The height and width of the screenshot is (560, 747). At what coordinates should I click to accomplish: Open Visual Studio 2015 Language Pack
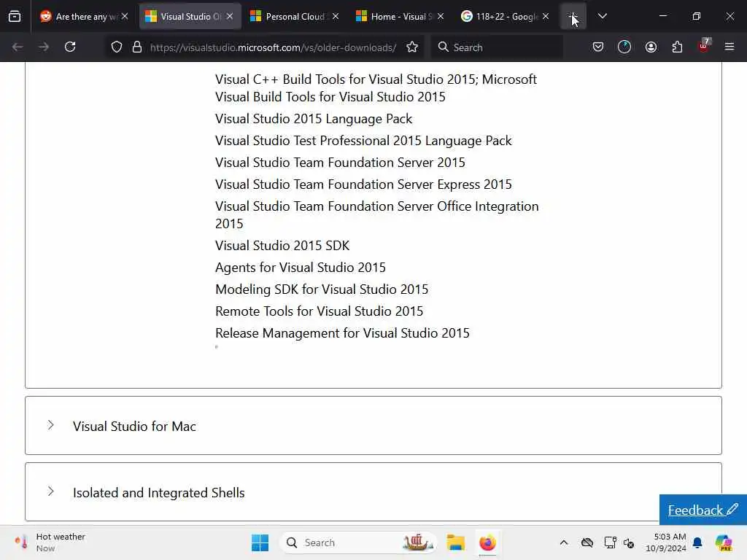(314, 119)
